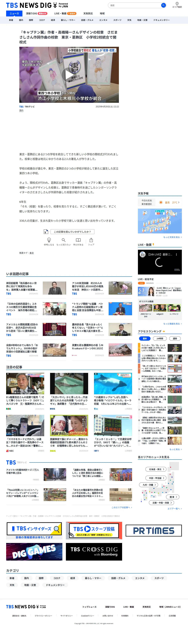Click もっと動画を見る link
Image resolution: width=188 pixels, height=644 pixels.
tap(172, 324)
